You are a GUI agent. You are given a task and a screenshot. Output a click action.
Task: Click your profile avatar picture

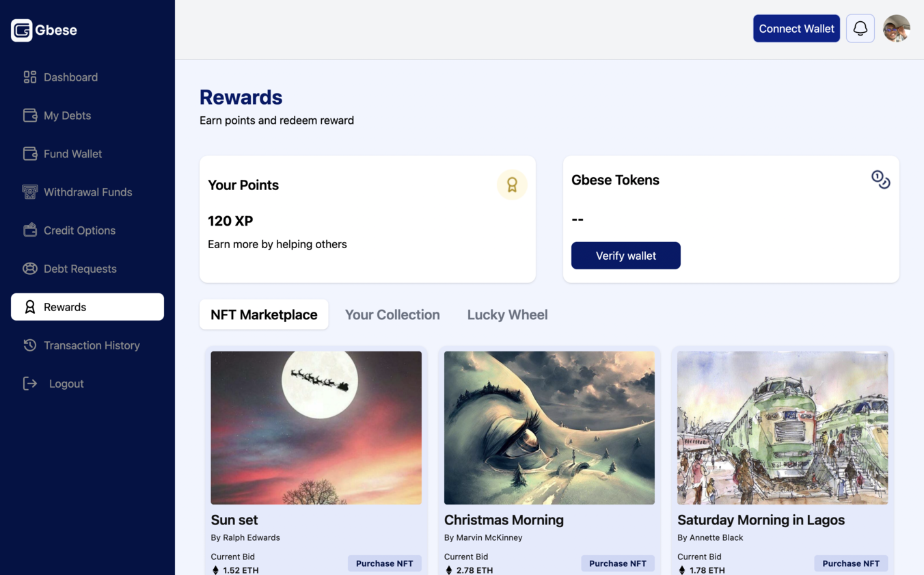click(896, 28)
